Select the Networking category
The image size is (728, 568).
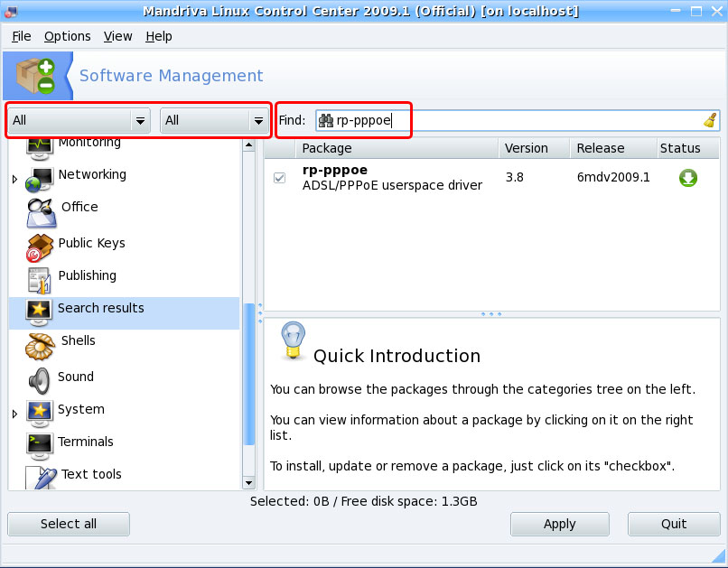(92, 174)
